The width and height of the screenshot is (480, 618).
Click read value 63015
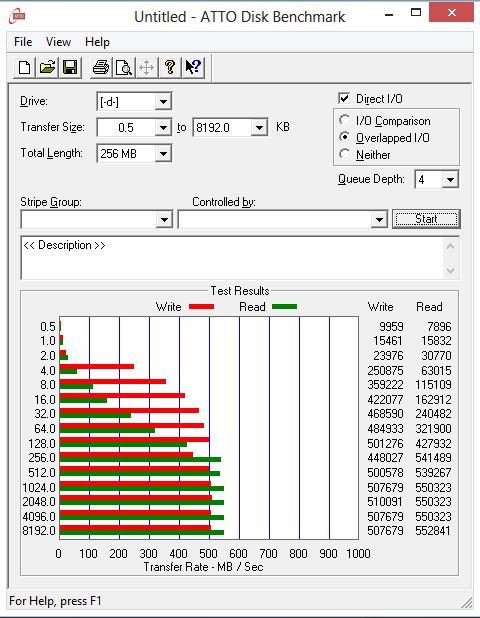[435, 370]
